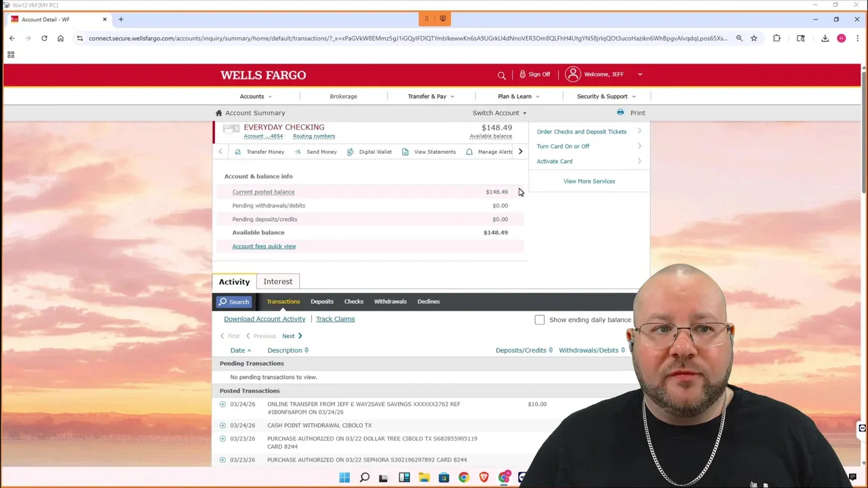The height and width of the screenshot is (488, 868).
Task: Click the printer icon beside Print
Action: click(620, 113)
